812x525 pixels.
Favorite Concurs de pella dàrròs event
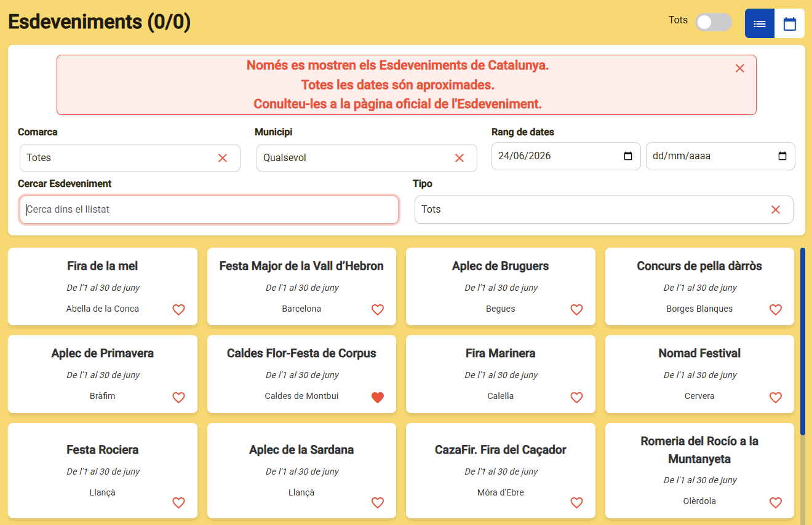point(776,310)
